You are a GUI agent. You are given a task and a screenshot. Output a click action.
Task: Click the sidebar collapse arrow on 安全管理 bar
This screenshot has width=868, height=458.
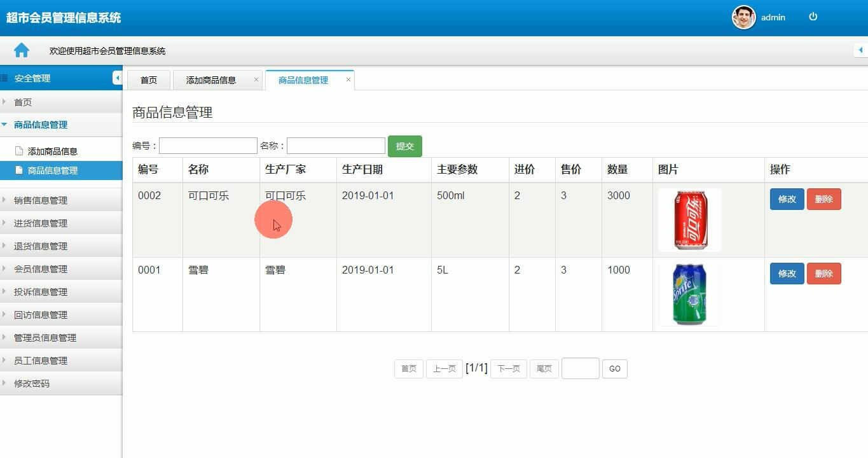click(x=117, y=78)
